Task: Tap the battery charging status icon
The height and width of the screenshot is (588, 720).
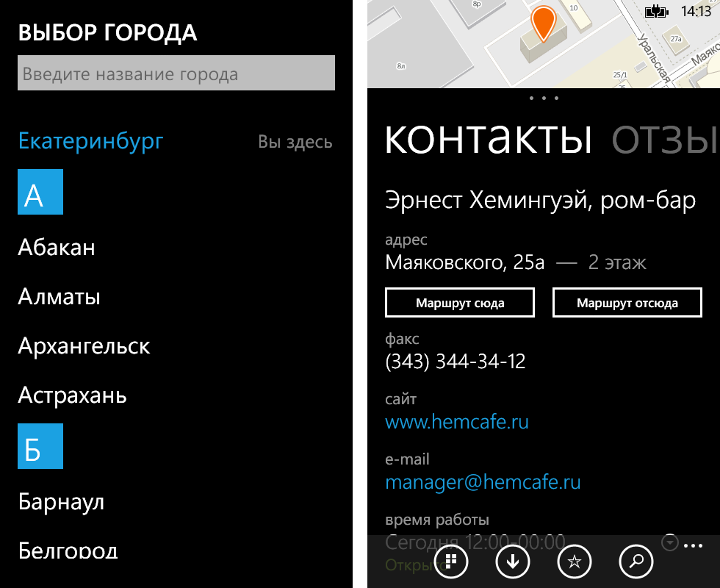Action: [657, 11]
